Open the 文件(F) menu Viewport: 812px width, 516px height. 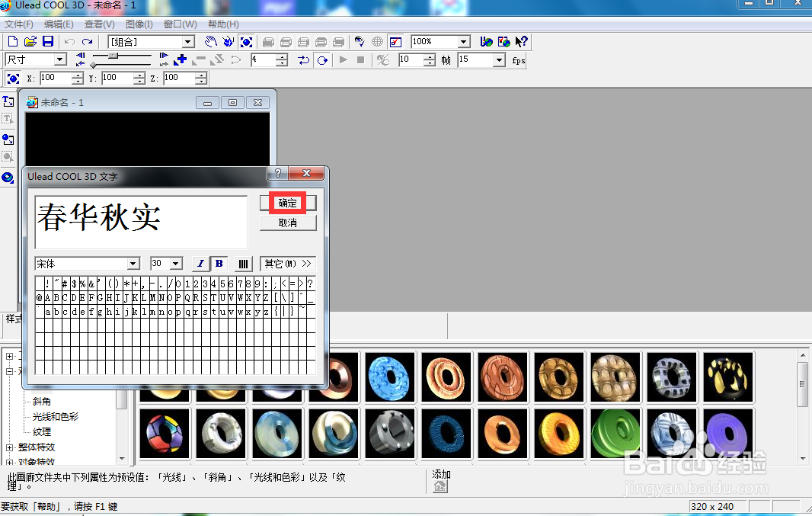pos(18,24)
